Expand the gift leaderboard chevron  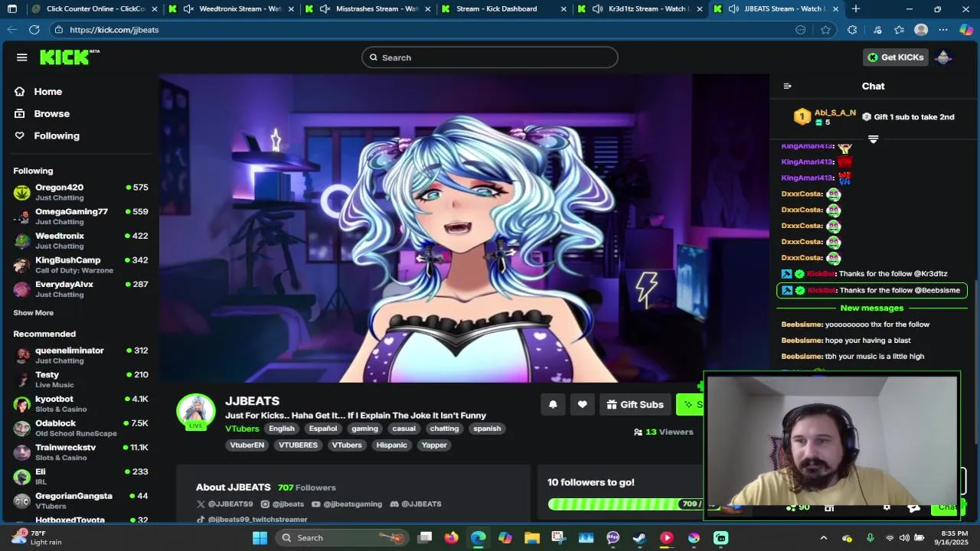[x=873, y=139]
